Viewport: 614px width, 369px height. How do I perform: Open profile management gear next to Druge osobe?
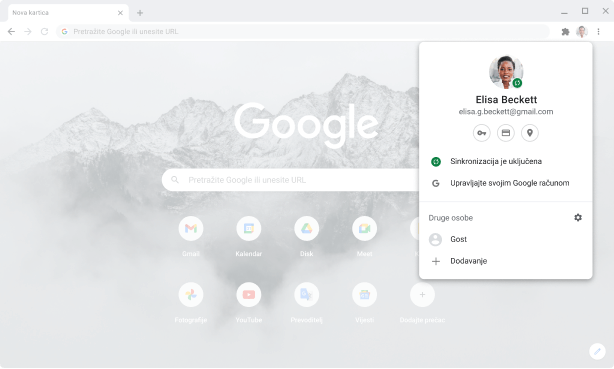coord(578,217)
